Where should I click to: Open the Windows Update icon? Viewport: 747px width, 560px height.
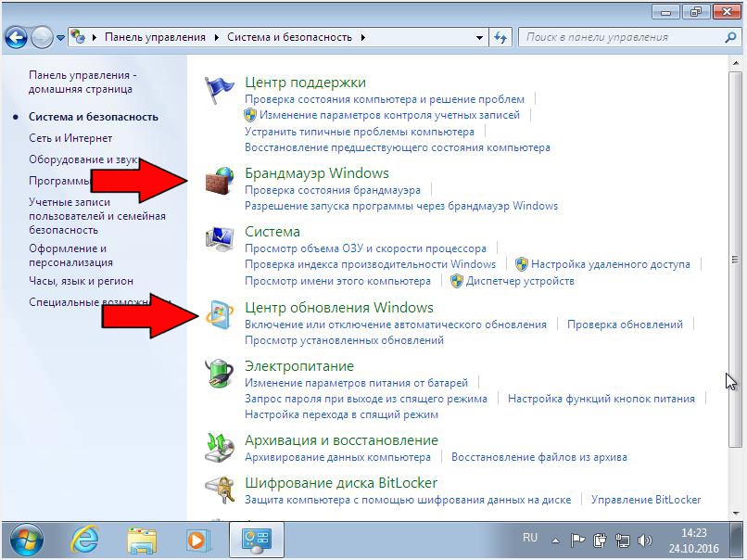click(220, 315)
